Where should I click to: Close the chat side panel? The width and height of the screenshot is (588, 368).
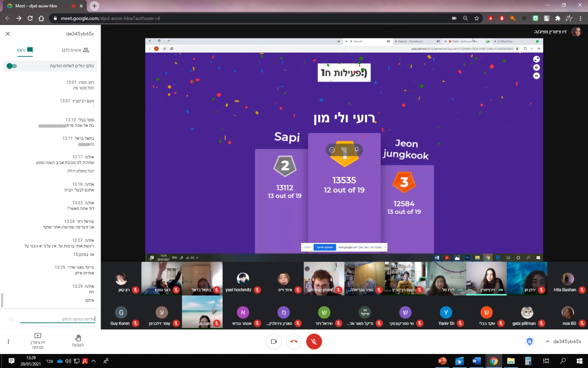8,33
